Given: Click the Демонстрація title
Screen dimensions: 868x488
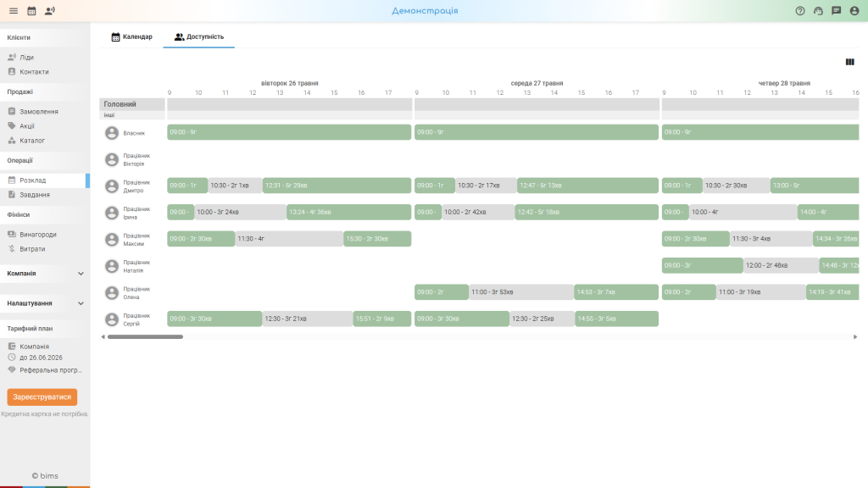Looking at the screenshot, I should coord(425,10).
